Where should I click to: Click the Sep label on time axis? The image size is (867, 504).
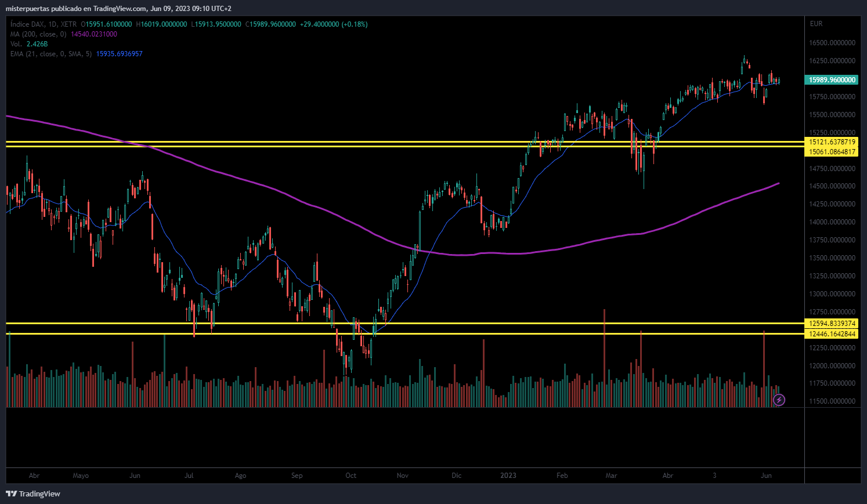click(297, 476)
